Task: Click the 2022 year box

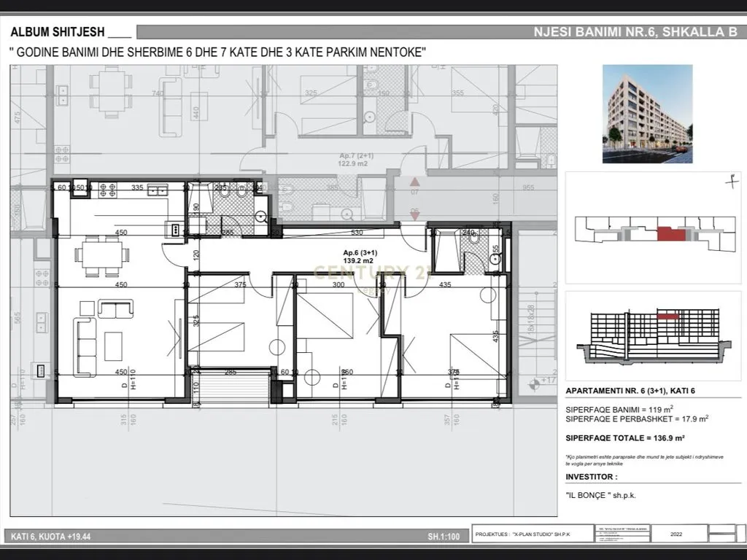Action: click(x=676, y=534)
